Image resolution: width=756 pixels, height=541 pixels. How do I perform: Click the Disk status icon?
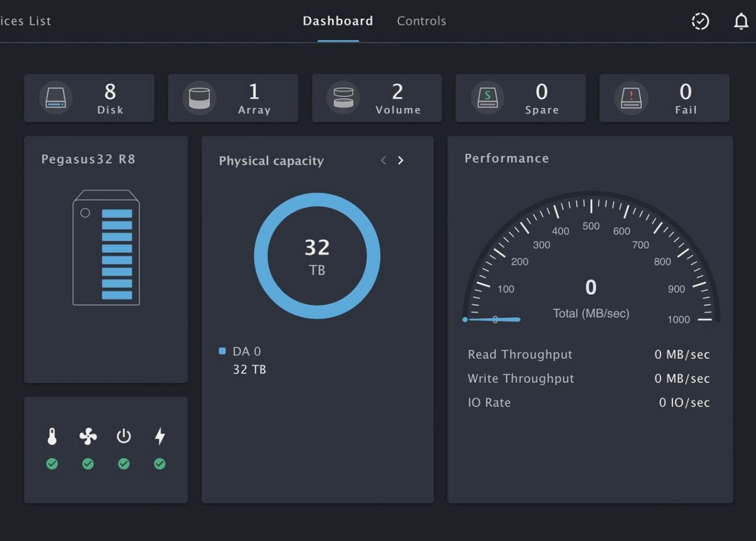point(55,98)
